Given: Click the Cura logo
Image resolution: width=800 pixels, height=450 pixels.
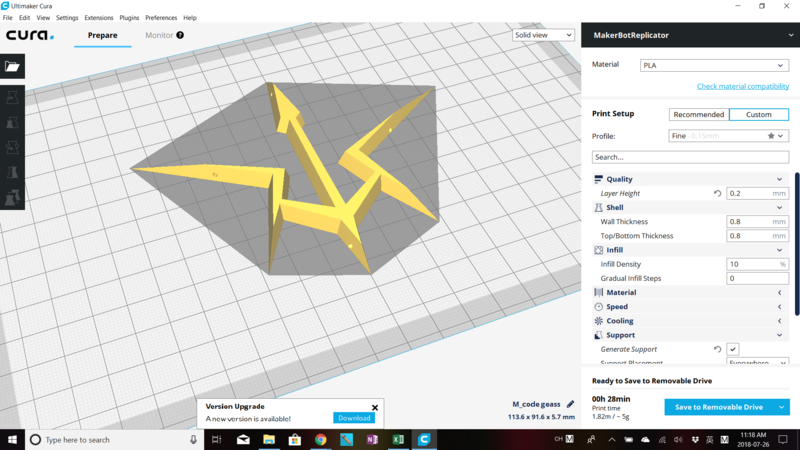Looking at the screenshot, I should 30,35.
